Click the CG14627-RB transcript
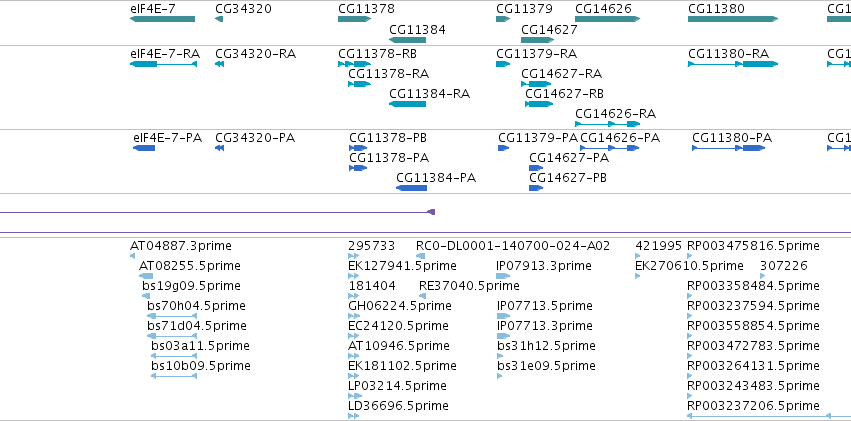Viewport: 851px width, 421px height. 539,104
